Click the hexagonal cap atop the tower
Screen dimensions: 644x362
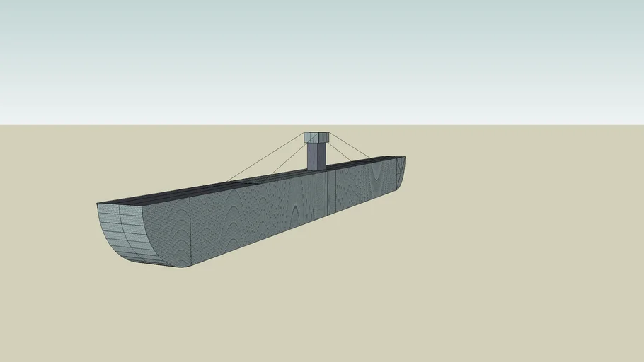click(x=316, y=137)
